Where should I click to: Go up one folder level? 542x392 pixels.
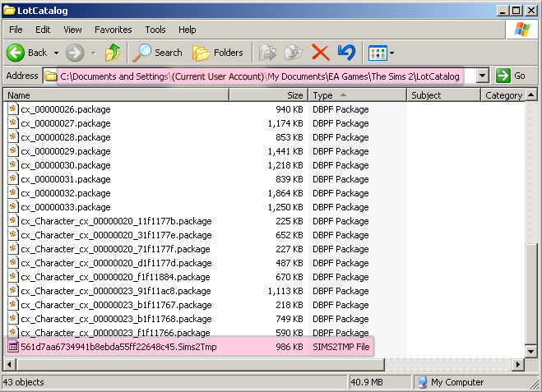[113, 53]
